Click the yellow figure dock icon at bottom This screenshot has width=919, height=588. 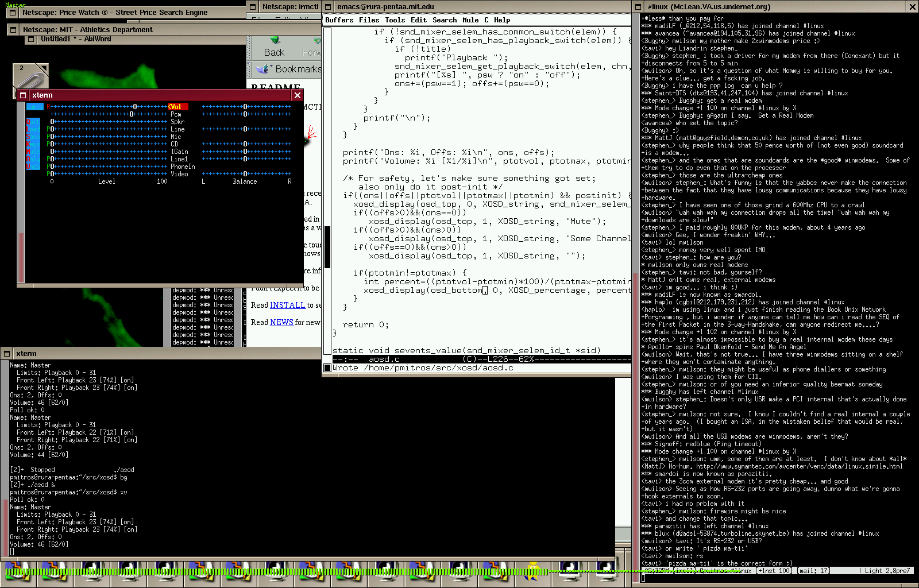point(534,571)
